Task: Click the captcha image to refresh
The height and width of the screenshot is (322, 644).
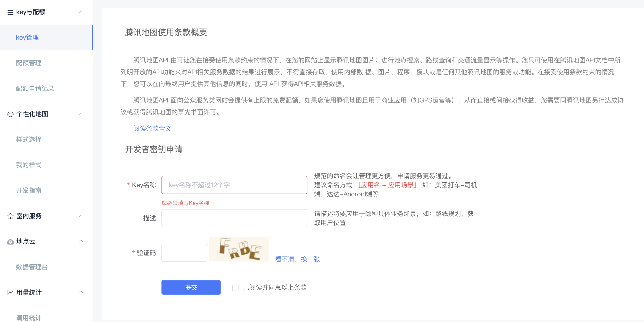Action: pos(239,249)
